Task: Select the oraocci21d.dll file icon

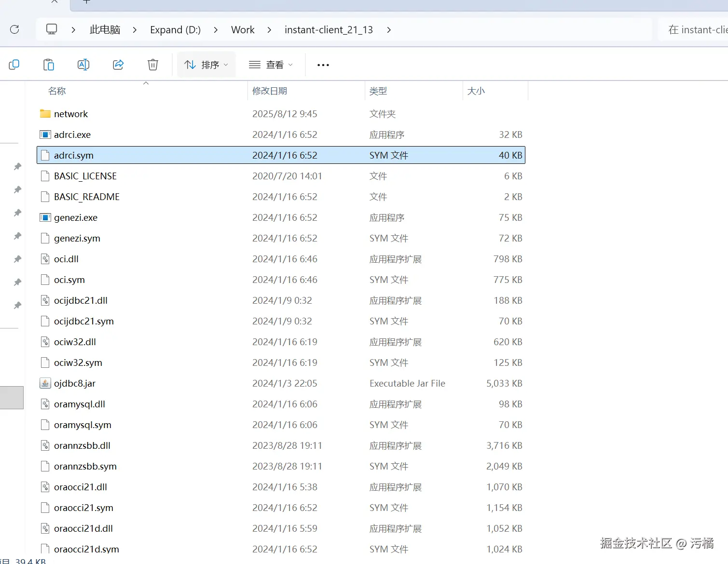Action: [x=45, y=528]
